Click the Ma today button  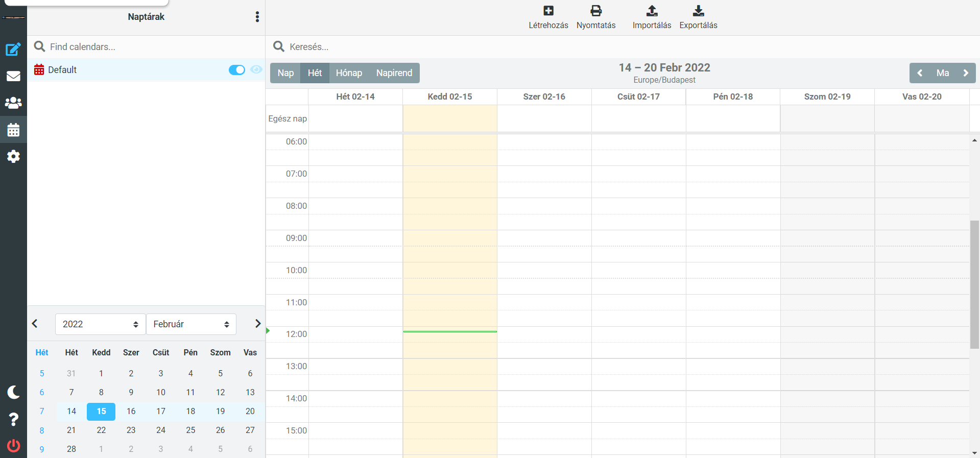click(x=942, y=73)
